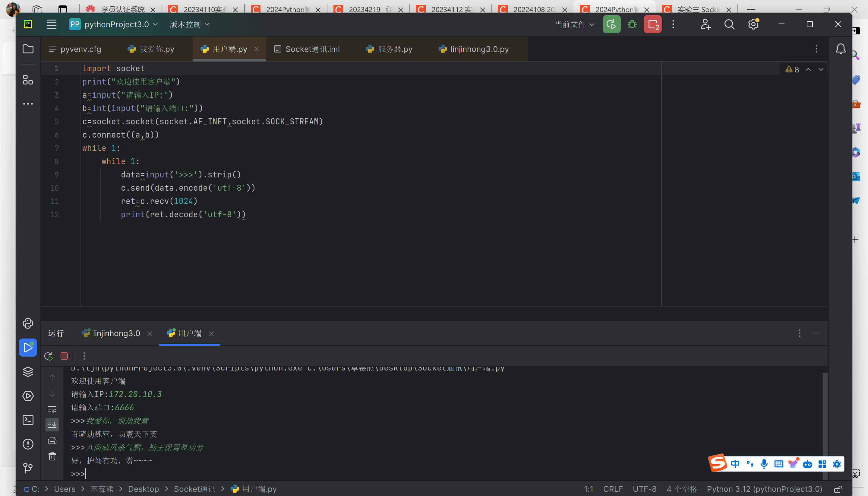Expand the 当前文件 run configuration dropdown
The width and height of the screenshot is (868, 496).
tap(574, 24)
